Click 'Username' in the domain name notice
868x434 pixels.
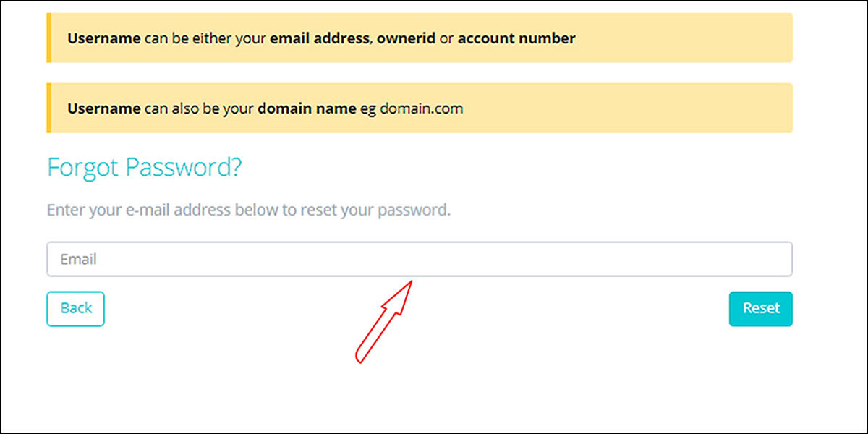pyautogui.click(x=104, y=109)
